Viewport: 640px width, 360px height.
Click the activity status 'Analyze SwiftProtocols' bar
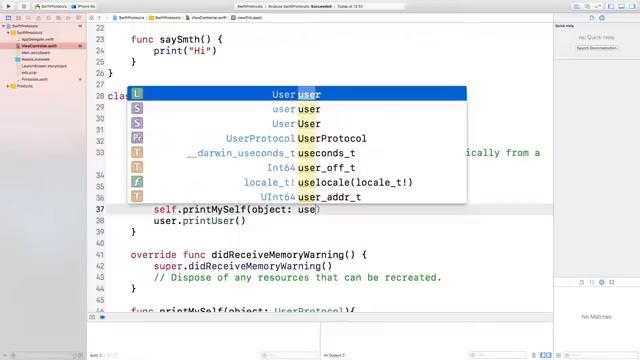coord(320,7)
